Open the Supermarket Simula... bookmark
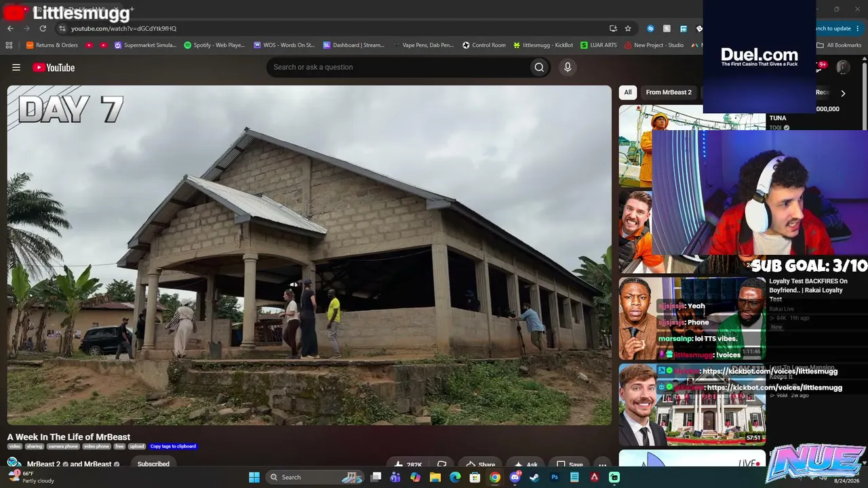Viewport: 868px width, 488px height. pyautogui.click(x=145, y=45)
